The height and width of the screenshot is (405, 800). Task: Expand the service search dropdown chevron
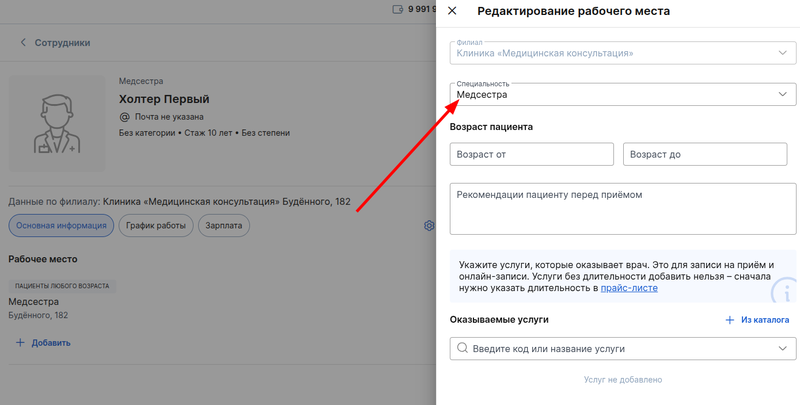[x=783, y=348]
